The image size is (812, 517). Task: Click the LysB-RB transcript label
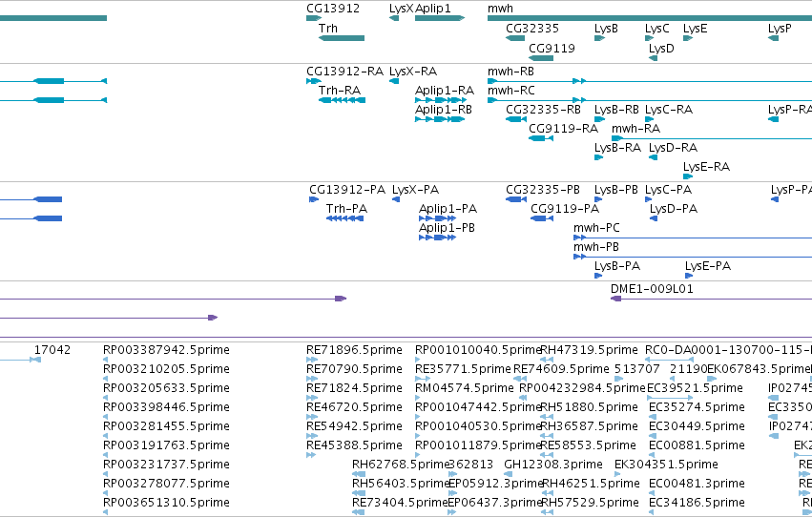click(x=616, y=110)
